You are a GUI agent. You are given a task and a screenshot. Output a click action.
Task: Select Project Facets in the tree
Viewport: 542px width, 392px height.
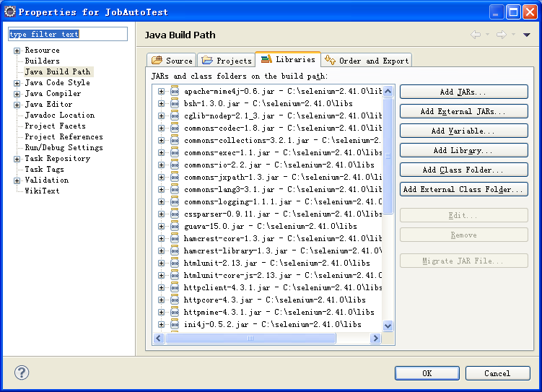tap(56, 126)
